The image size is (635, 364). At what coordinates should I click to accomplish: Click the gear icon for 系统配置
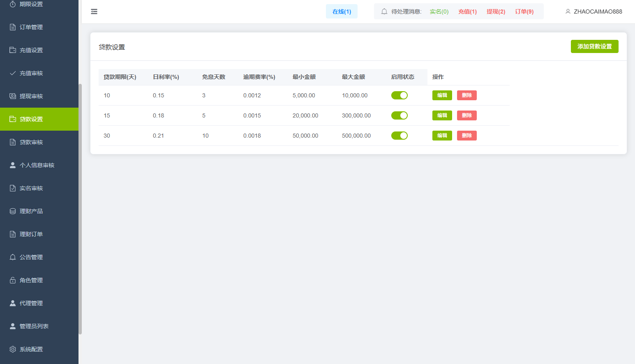click(x=13, y=349)
